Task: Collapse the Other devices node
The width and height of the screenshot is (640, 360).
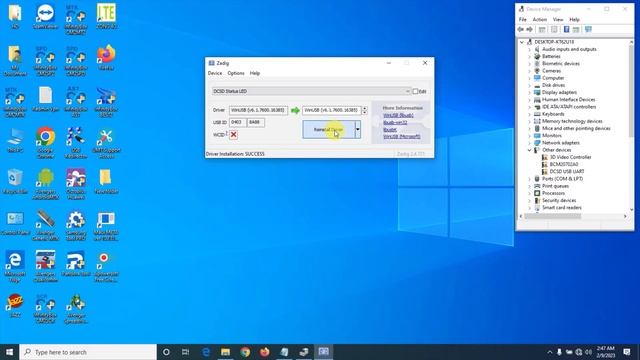Action: 529,150
